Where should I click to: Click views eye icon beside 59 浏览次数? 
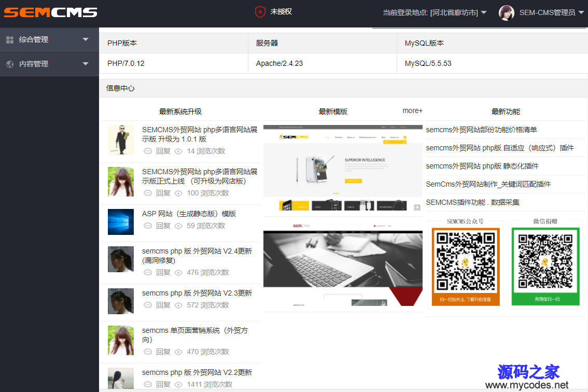tap(178, 226)
